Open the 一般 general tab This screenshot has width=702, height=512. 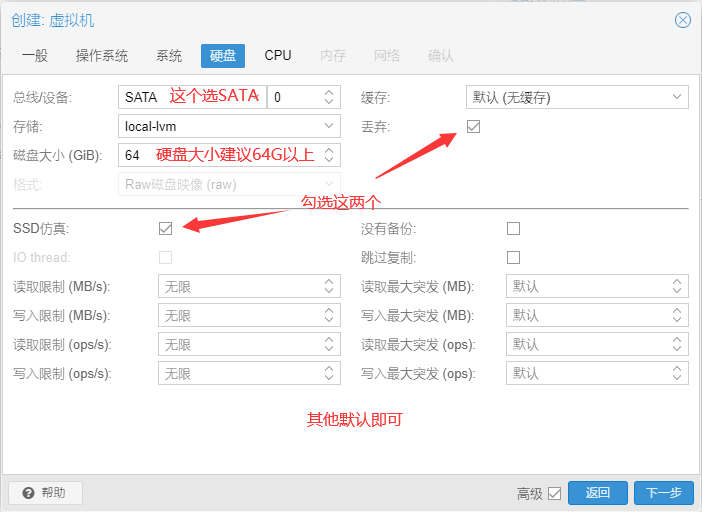(x=35, y=56)
